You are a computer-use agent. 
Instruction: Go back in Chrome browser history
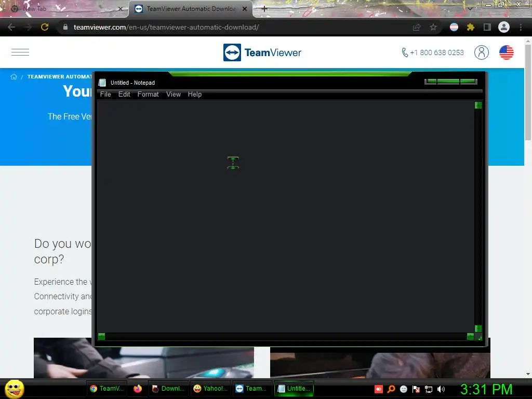coord(11,27)
